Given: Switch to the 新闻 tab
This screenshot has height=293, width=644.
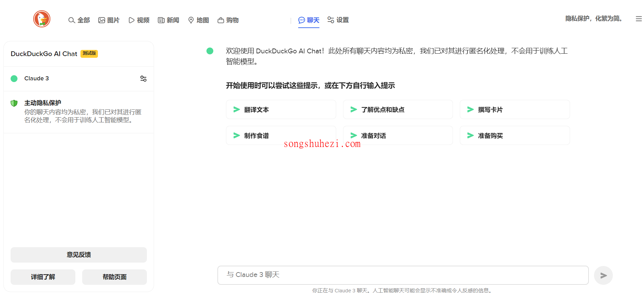Looking at the screenshot, I should 168,20.
